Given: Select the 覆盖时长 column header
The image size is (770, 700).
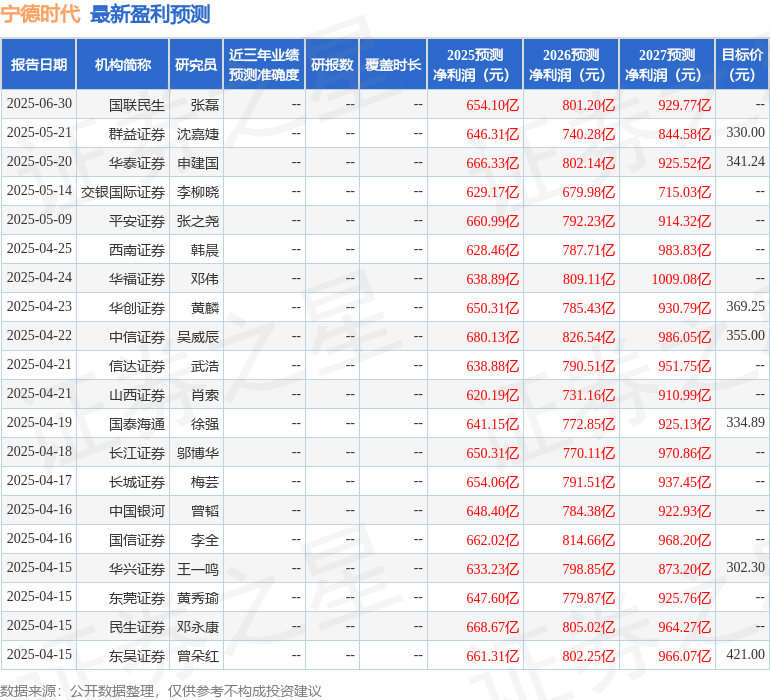Looking at the screenshot, I should (x=393, y=64).
